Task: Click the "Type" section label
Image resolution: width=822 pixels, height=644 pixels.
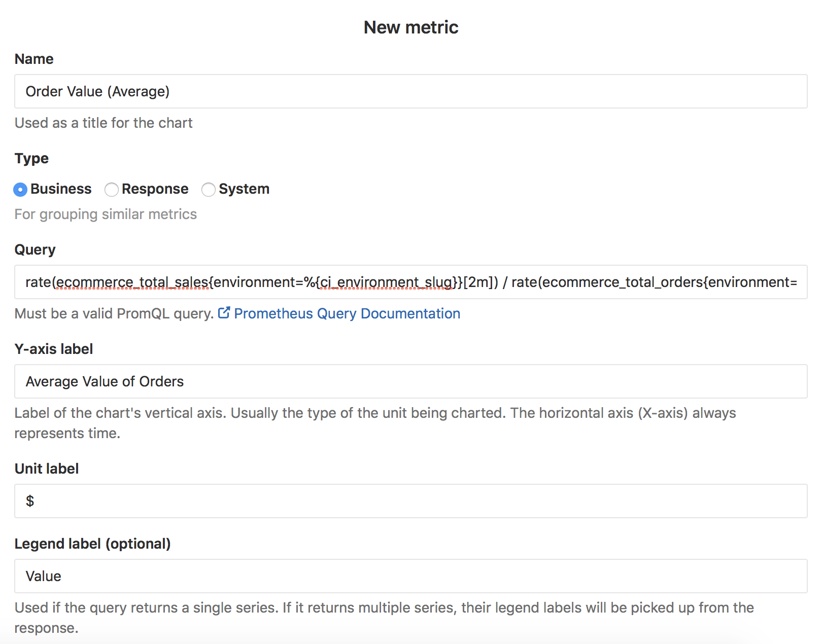Action: coord(31,158)
